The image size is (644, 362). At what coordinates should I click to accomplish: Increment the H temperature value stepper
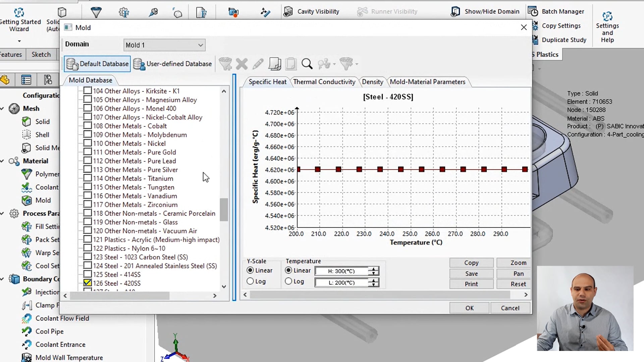coord(373,269)
